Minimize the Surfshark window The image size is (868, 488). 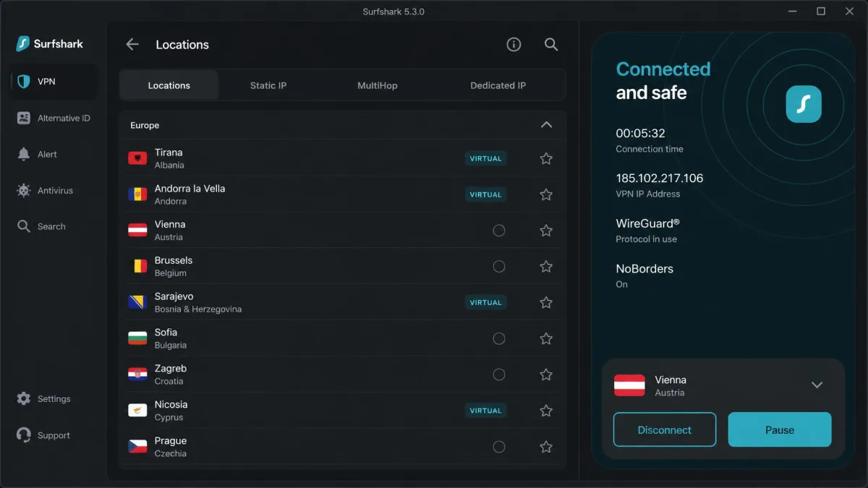pyautogui.click(x=793, y=11)
